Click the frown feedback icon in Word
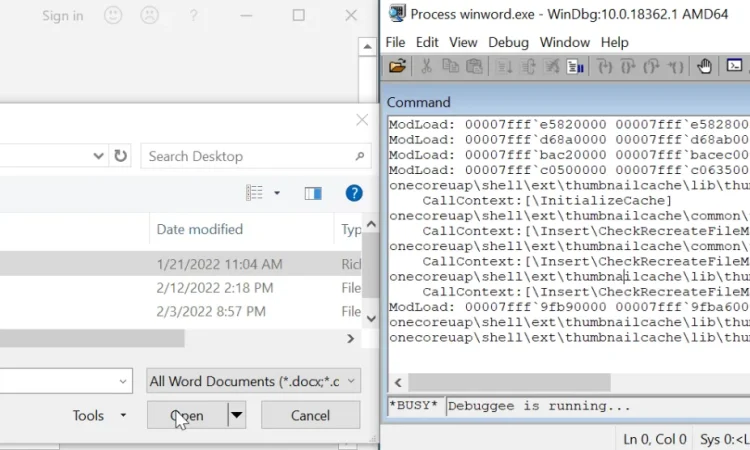 point(149,15)
